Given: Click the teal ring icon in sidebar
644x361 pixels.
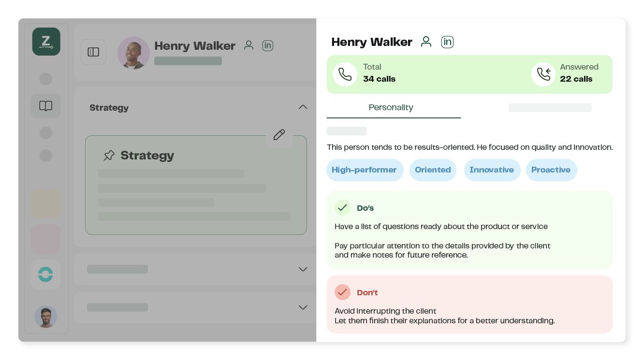Looking at the screenshot, I should point(45,274).
